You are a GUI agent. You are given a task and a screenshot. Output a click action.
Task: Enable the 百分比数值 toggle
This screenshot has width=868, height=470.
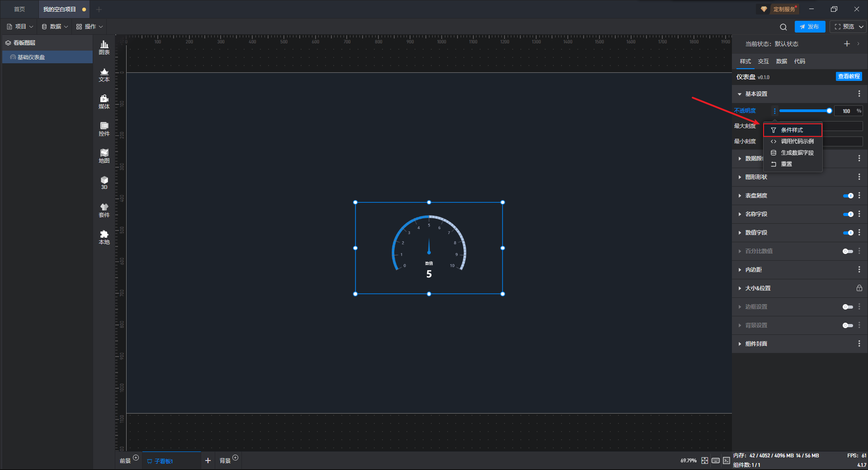pos(848,251)
